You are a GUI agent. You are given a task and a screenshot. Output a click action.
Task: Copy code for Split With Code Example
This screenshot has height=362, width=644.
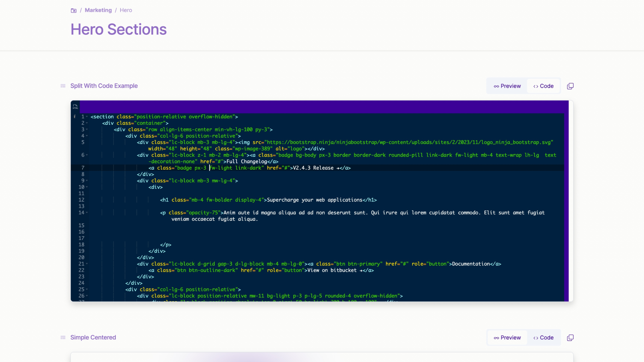point(570,86)
